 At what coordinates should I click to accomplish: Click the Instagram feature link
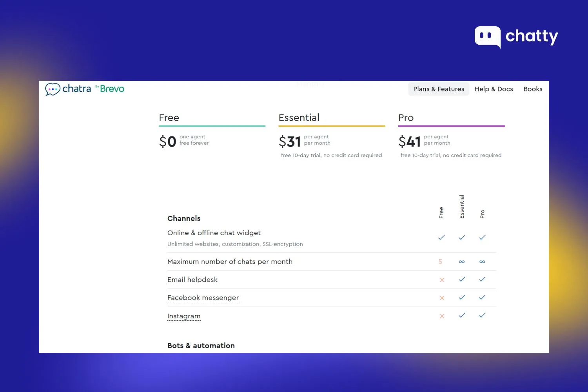click(x=184, y=316)
